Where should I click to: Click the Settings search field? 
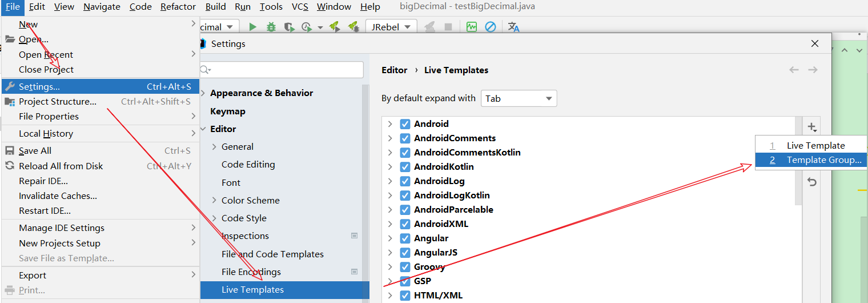coord(281,70)
